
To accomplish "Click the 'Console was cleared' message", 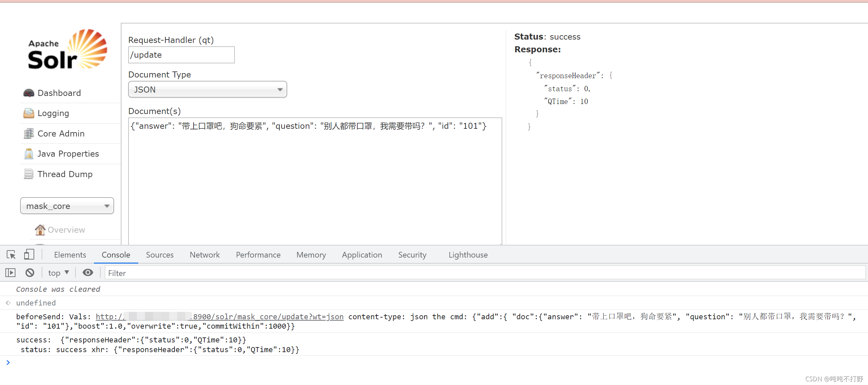I will pos(58,289).
